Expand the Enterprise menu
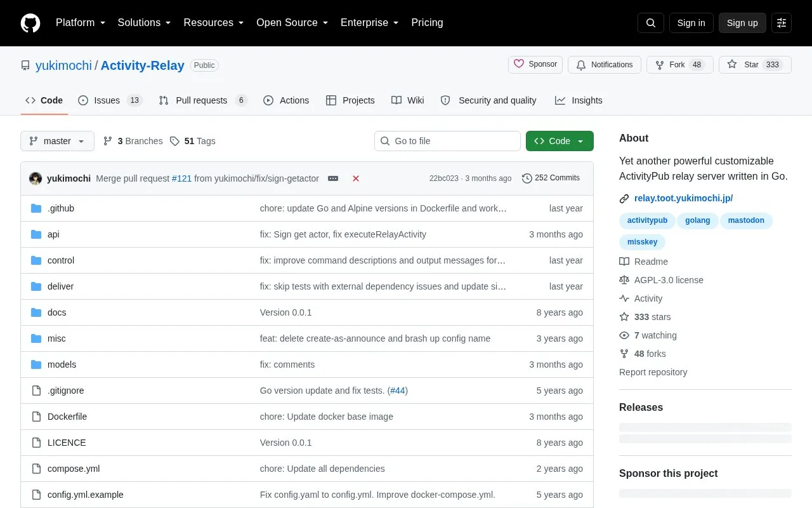The image size is (812, 508). [x=369, y=23]
